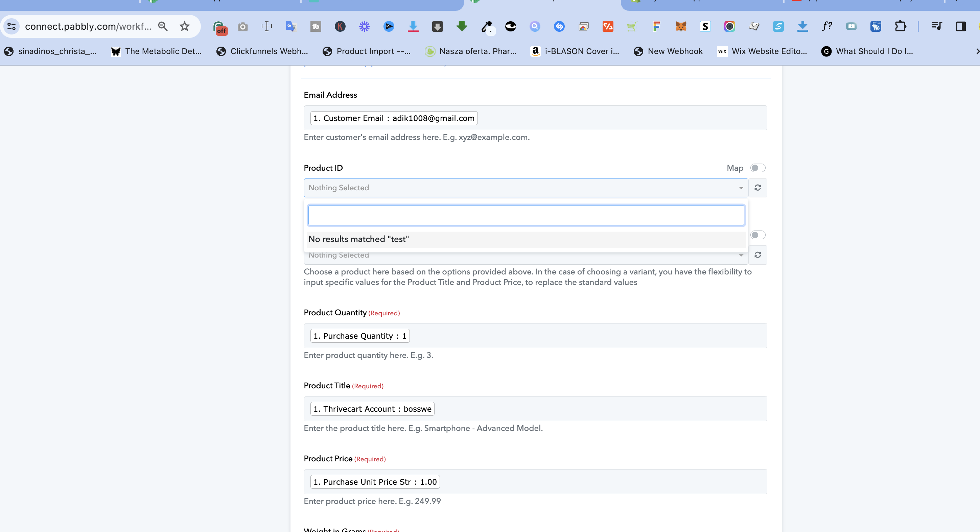Open the Extensions puzzle piece menu
The width and height of the screenshot is (980, 532).
pos(901,26)
